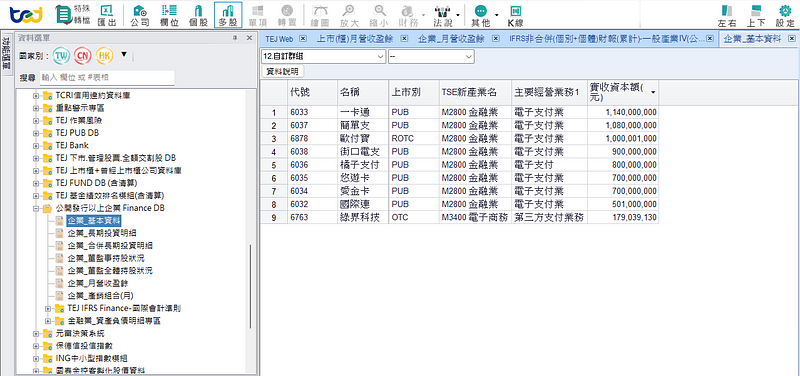Collapse the 公開發行以上企業 Finance DB node
This screenshot has width=800, height=376.
[36, 208]
